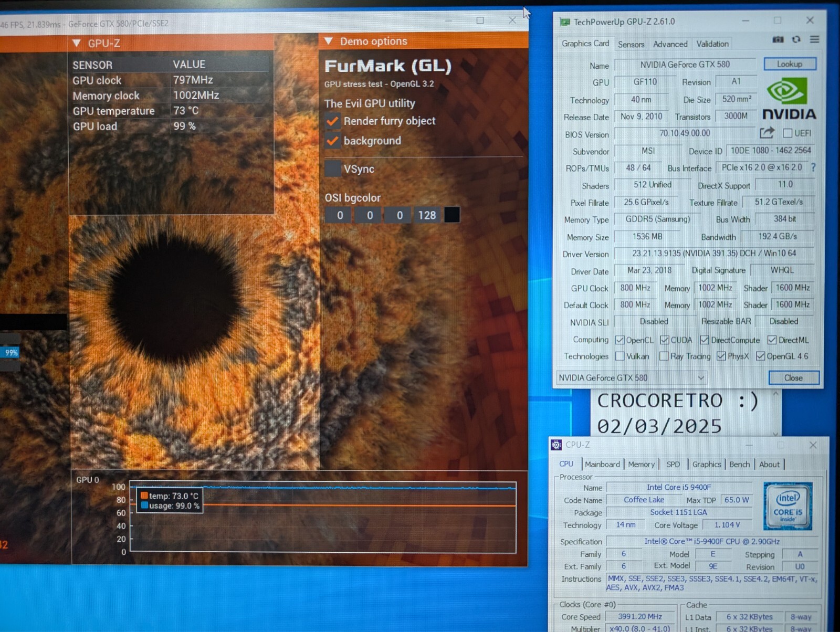This screenshot has height=632, width=840.
Task: Switch to the Graphics tab in CPU-Z
Action: (707, 465)
